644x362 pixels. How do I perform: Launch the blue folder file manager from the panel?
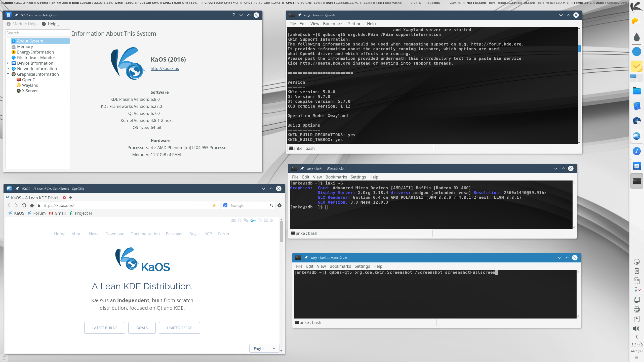click(x=636, y=91)
